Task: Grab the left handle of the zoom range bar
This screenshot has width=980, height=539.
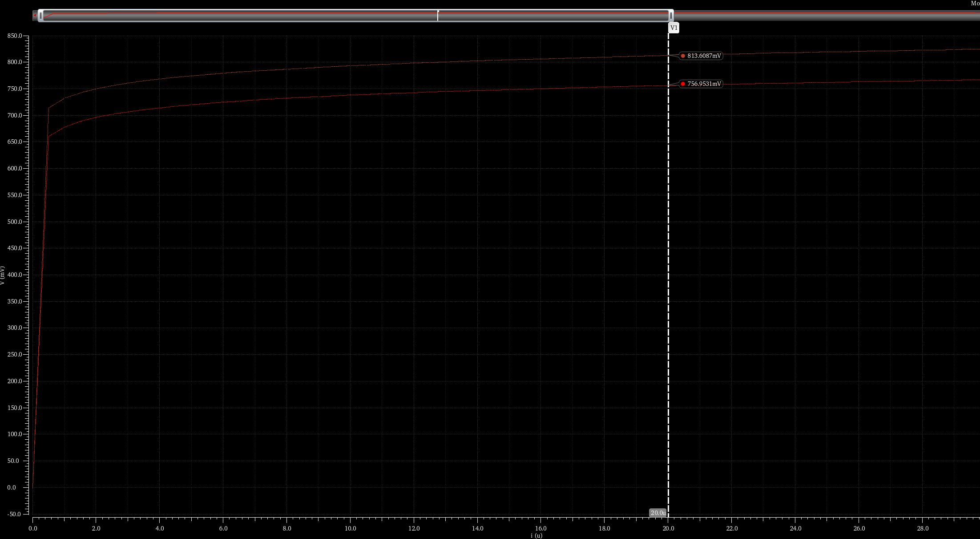Action: [40, 16]
